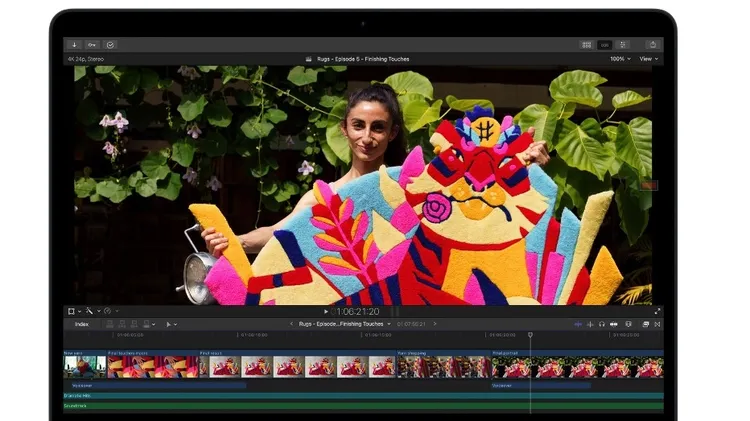Toggle clip soloing headphones icon
The height and width of the screenshot is (421, 750).
(x=602, y=324)
